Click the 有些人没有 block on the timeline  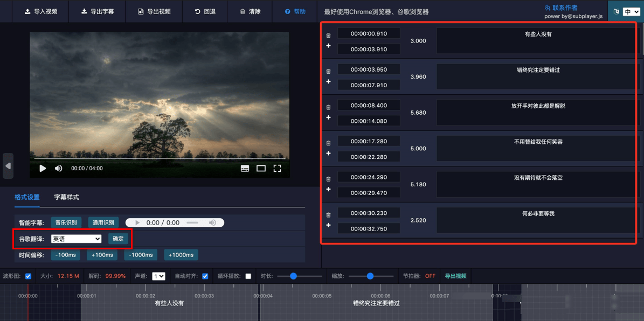coord(169,303)
